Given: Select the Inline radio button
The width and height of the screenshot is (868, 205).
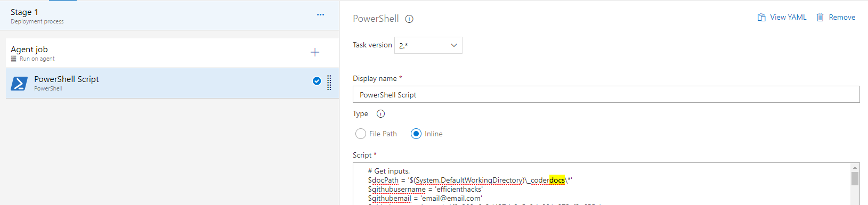Looking at the screenshot, I should tap(416, 134).
